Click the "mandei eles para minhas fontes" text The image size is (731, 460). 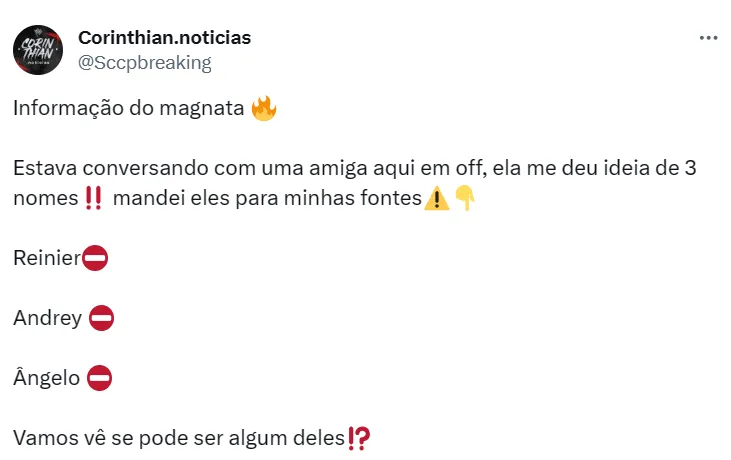coord(267,199)
